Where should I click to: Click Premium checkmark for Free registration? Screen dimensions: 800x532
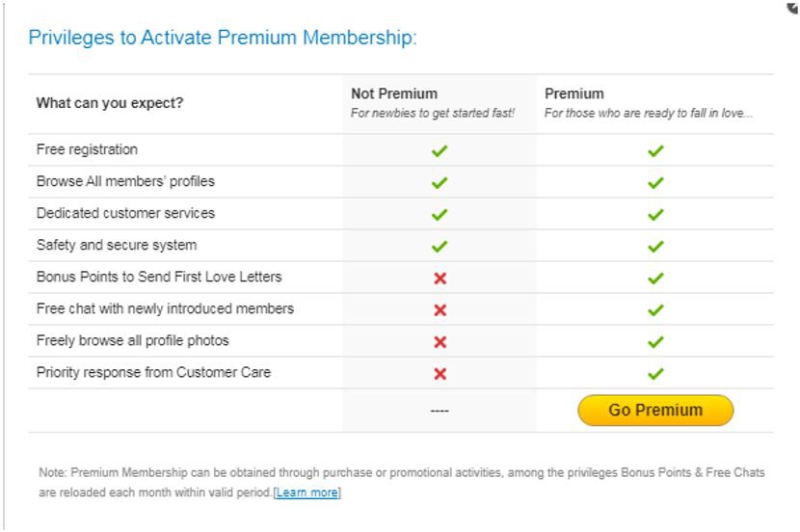(x=655, y=150)
